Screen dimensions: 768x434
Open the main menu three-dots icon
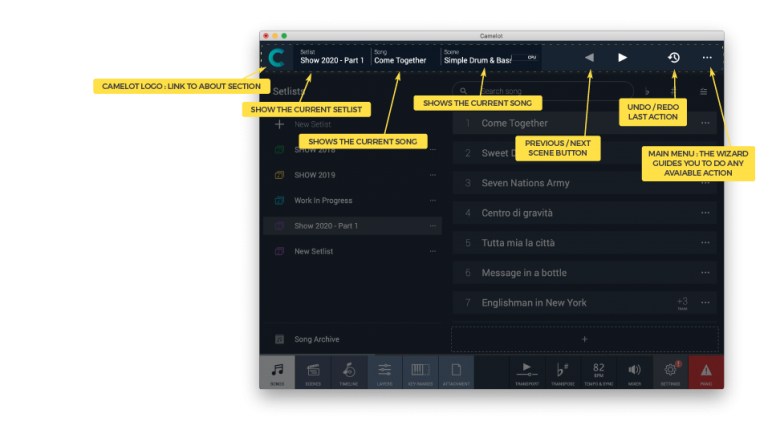pyautogui.click(x=707, y=58)
